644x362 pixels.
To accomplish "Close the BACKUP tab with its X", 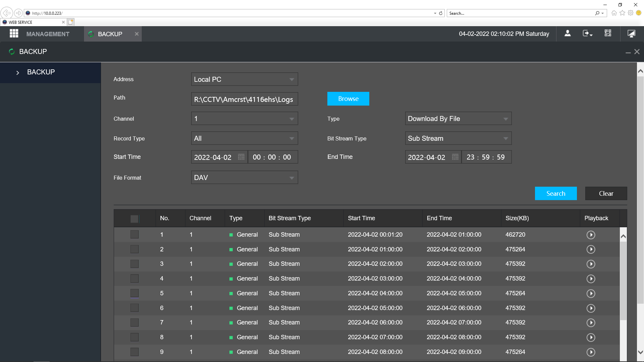I will 137,34.
